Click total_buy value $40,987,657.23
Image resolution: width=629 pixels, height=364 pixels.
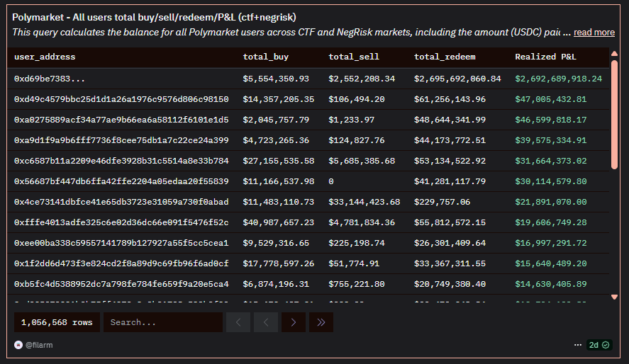(x=279, y=222)
